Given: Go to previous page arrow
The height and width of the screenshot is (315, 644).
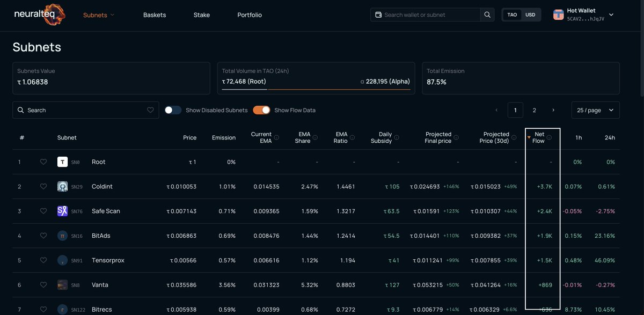Looking at the screenshot, I should (496, 110).
